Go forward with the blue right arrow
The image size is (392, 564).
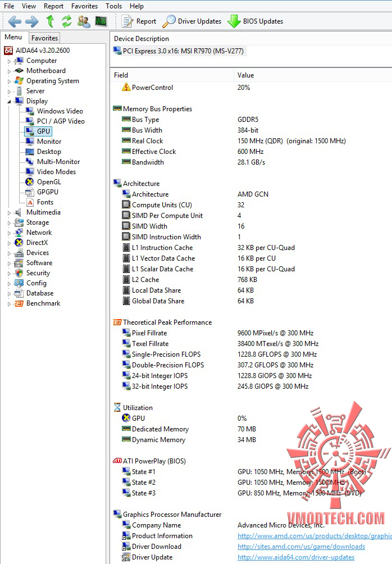click(31, 21)
